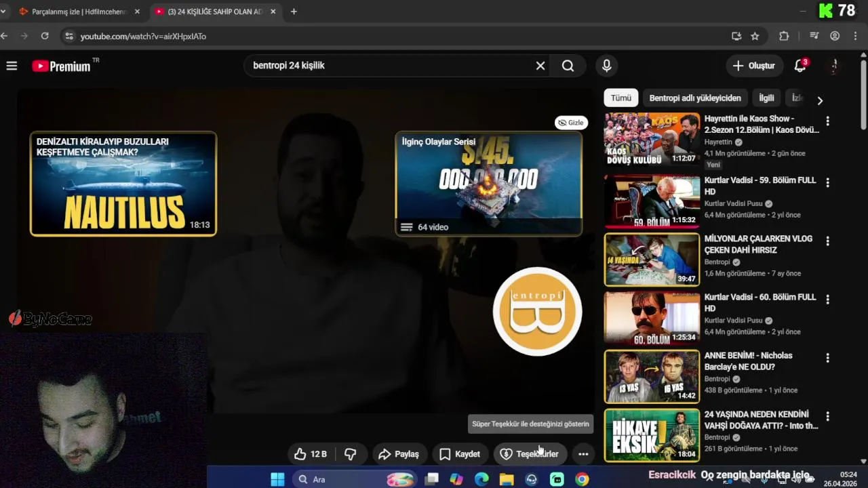Close the Parçalanmış izle tab
The image size is (868, 488).
click(x=137, y=12)
